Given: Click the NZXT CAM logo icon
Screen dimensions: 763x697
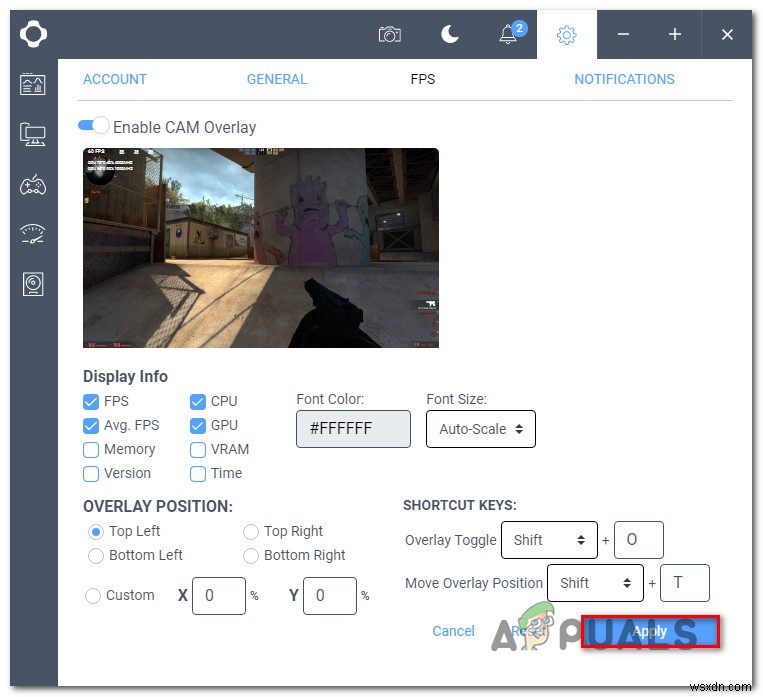Looking at the screenshot, I should click(x=33, y=34).
